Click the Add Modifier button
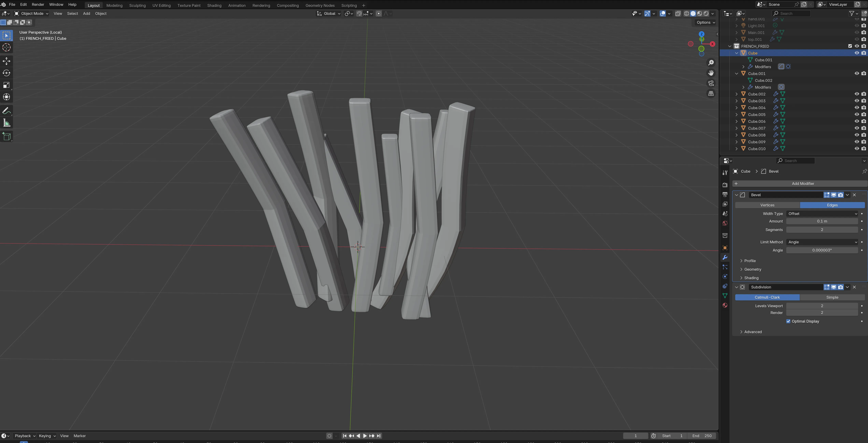The height and width of the screenshot is (443, 868). [800, 184]
